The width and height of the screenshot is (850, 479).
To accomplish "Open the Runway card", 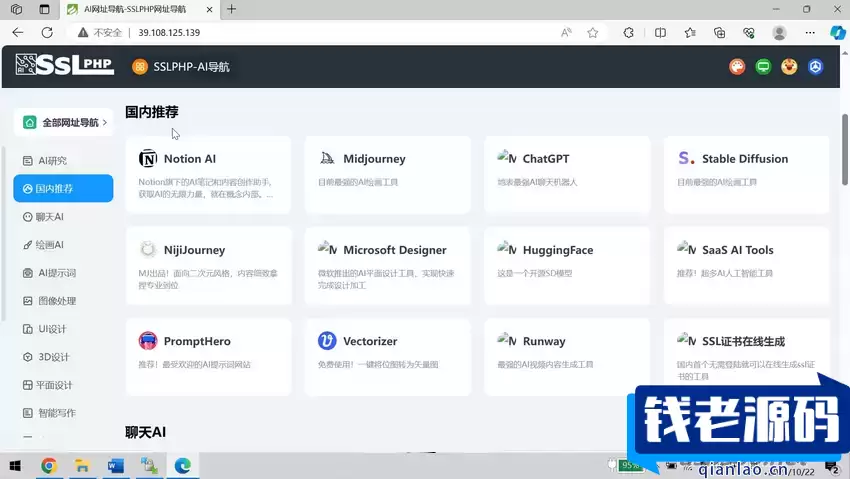I will tap(567, 357).
